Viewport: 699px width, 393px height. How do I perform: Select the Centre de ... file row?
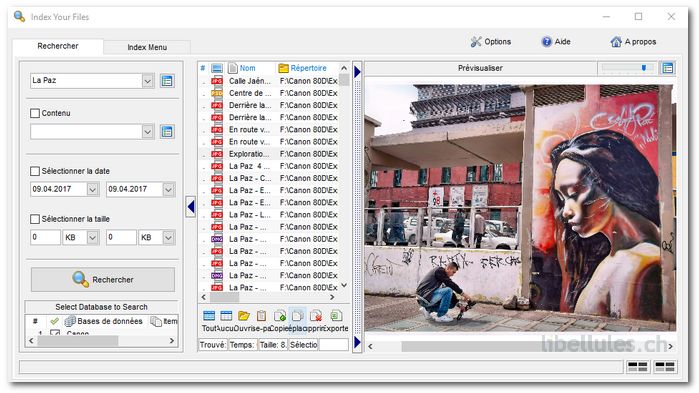[269, 93]
